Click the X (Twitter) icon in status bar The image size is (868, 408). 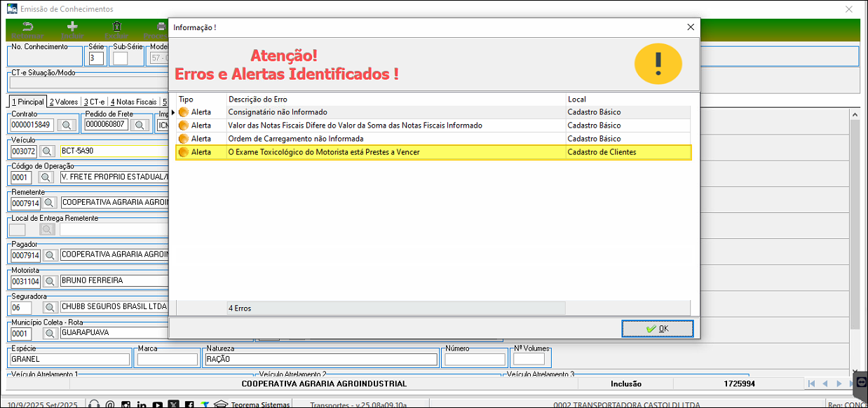(173, 404)
